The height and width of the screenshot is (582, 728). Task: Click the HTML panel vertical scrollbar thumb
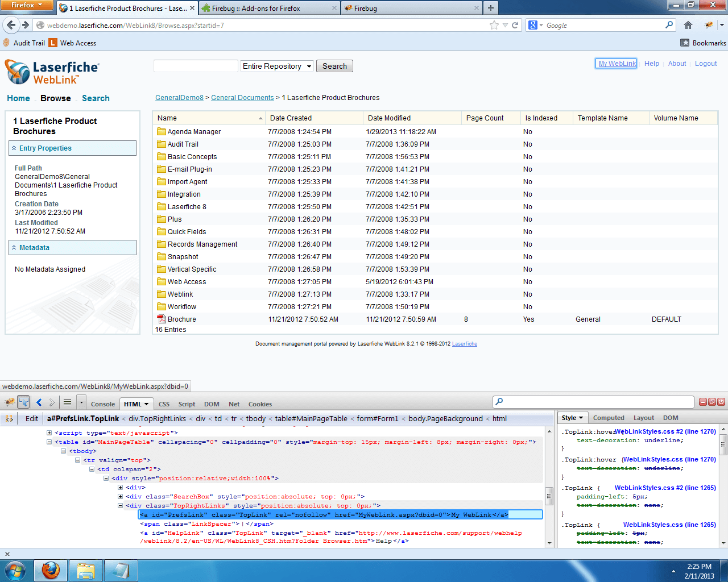(x=549, y=496)
